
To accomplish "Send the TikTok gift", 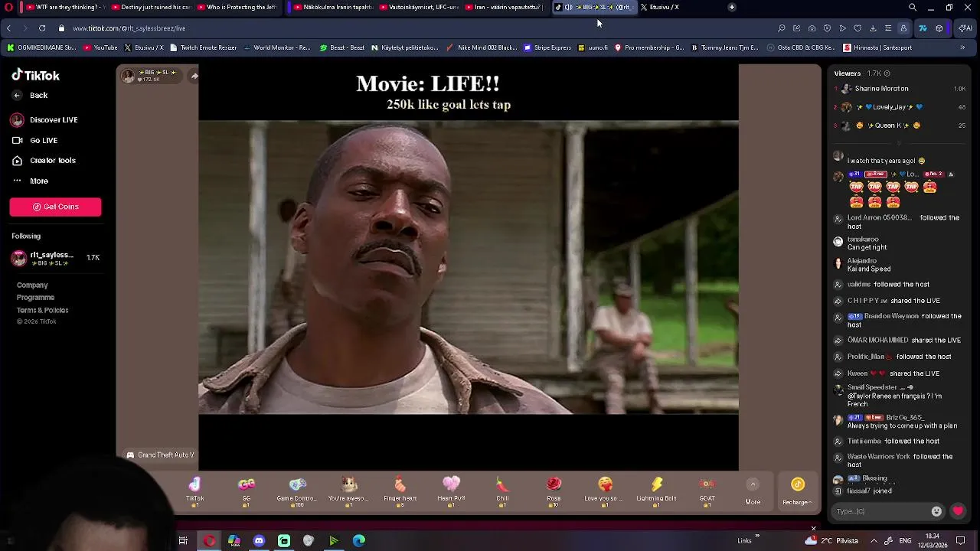I will [194, 491].
